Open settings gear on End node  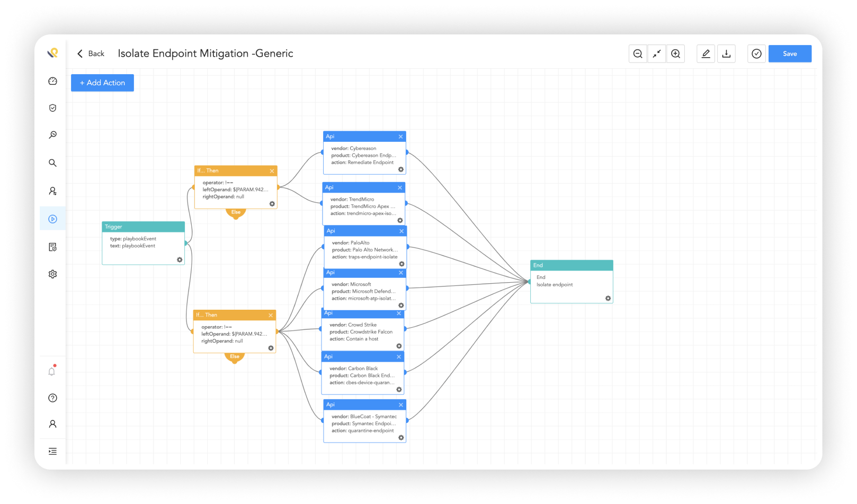pyautogui.click(x=608, y=299)
